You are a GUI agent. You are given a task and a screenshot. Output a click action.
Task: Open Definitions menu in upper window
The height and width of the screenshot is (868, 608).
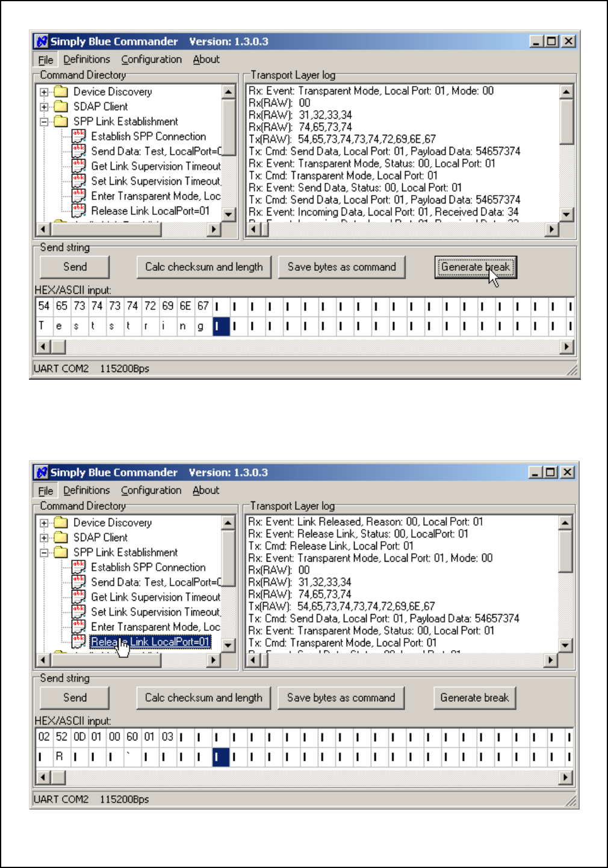coord(87,60)
